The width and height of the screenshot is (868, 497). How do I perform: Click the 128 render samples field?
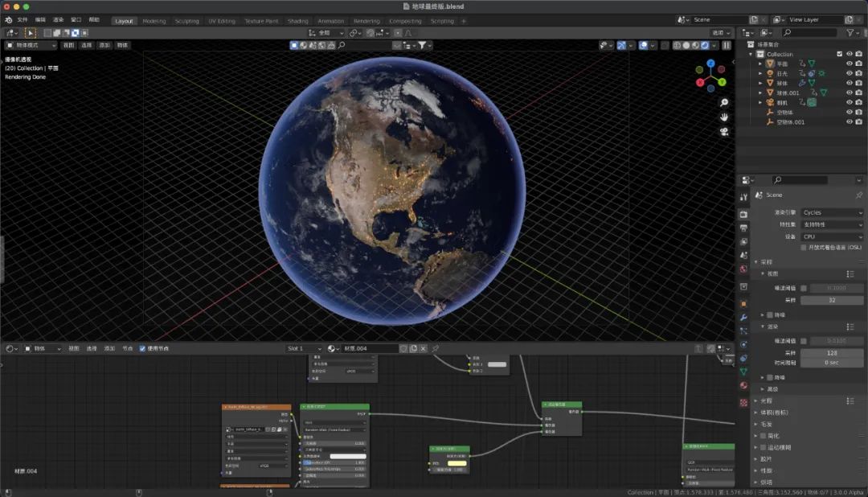(x=831, y=353)
